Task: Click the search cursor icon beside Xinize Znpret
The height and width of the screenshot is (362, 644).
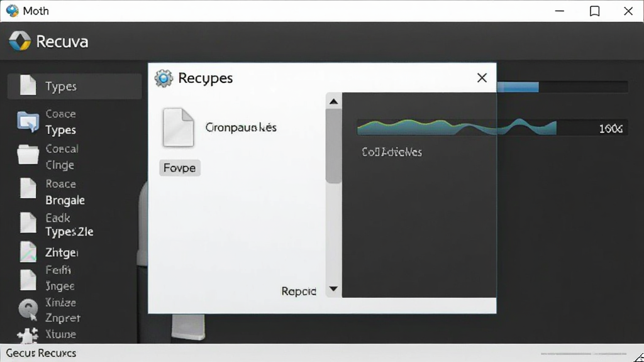Action: click(x=28, y=309)
